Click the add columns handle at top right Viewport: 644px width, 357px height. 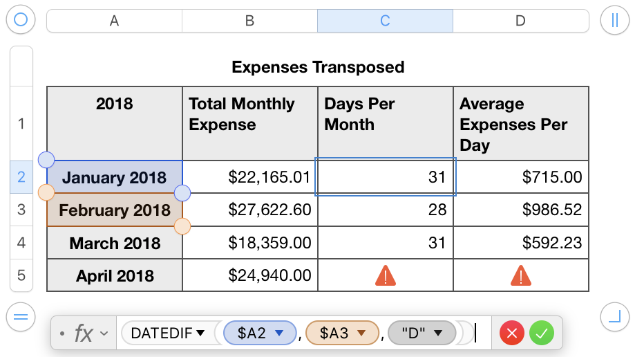point(614,20)
